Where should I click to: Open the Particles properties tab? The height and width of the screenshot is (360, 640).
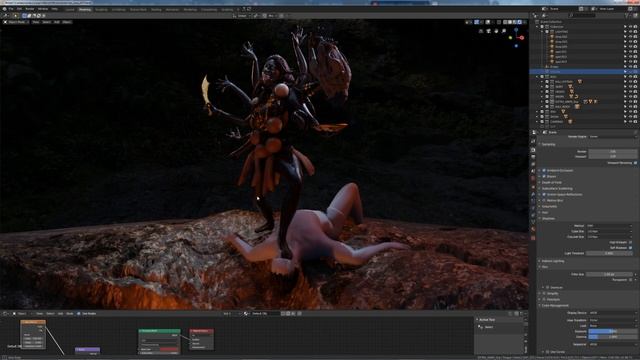click(533, 201)
